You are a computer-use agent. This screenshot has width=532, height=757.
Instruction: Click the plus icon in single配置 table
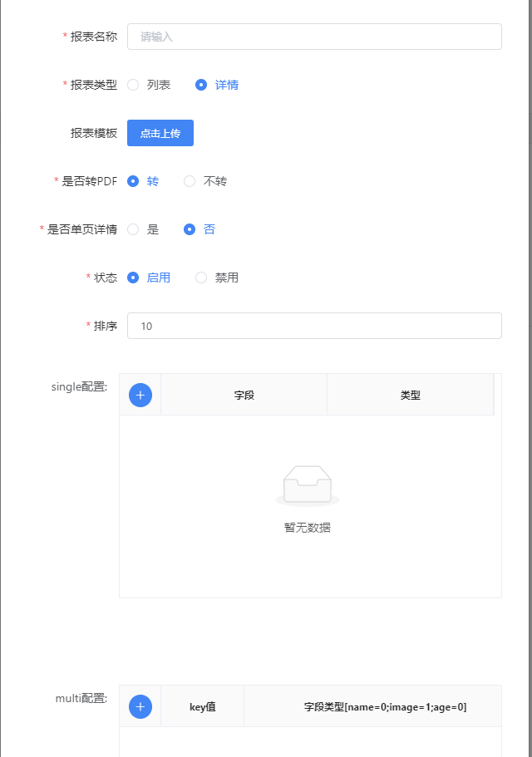pyautogui.click(x=140, y=396)
